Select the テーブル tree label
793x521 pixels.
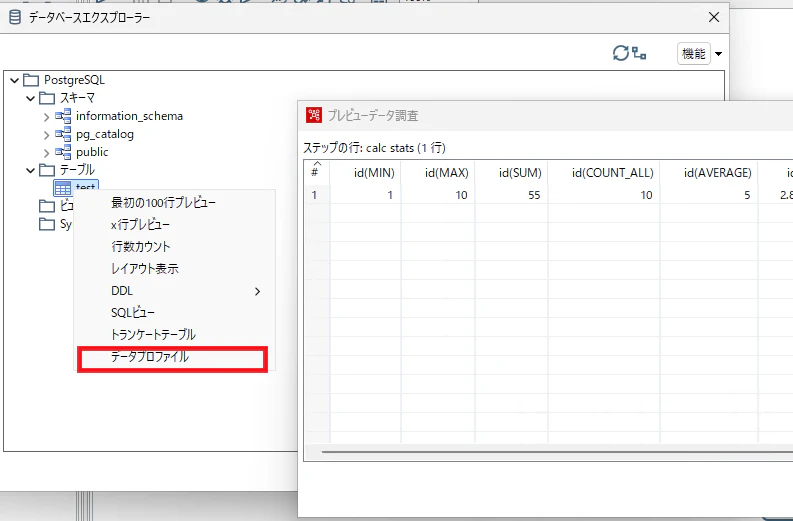pyautogui.click(x=77, y=170)
